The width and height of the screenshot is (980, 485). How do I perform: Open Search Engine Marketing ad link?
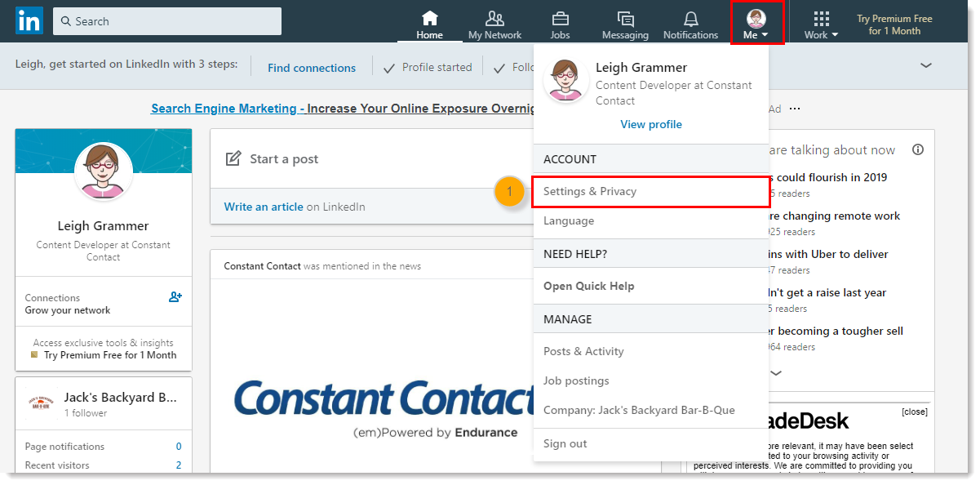(343, 109)
